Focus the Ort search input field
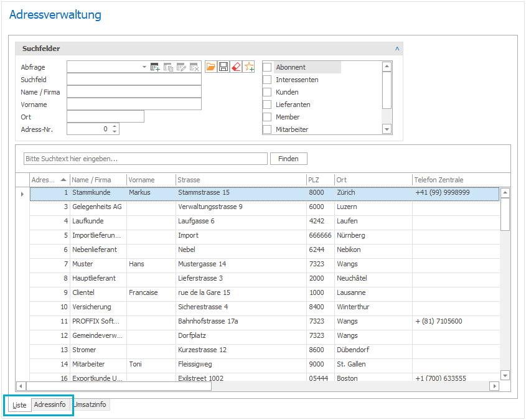 coord(106,116)
